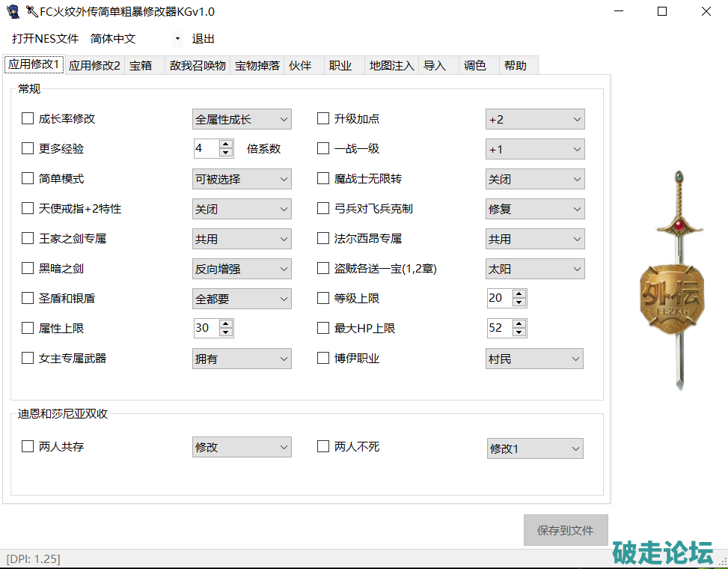Viewport: 728px width, 569px height.
Task: Click the 退出 menu item
Action: [x=204, y=39]
